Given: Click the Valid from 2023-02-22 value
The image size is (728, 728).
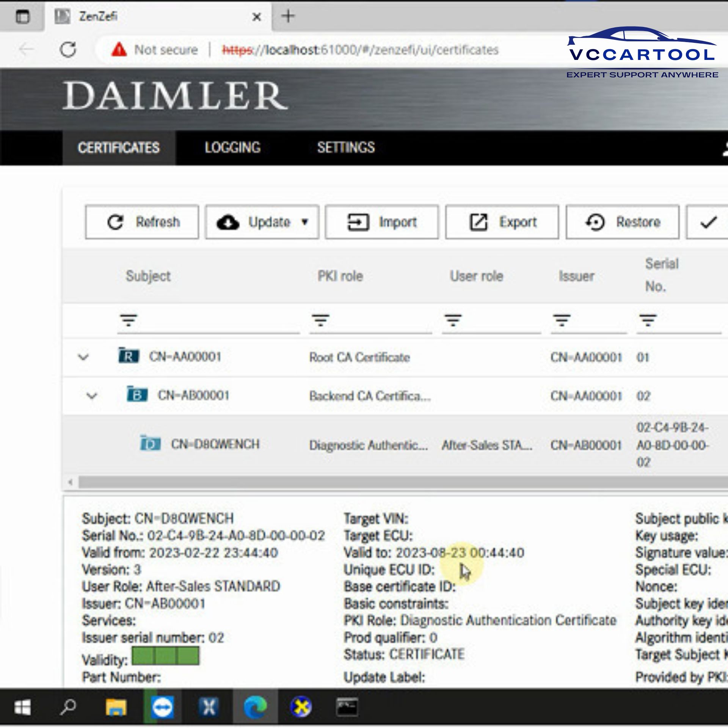Looking at the screenshot, I should tap(213, 553).
